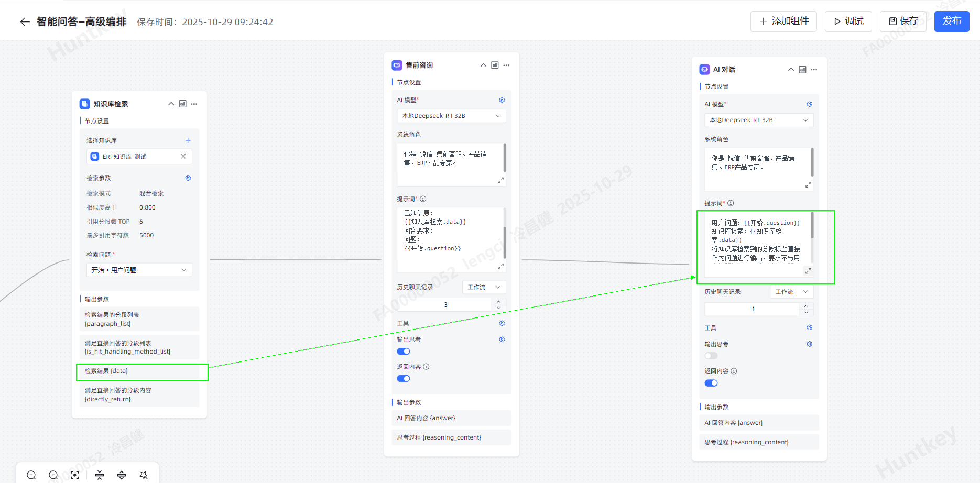
Task: Zoom in the workflow canvas
Action: pyautogui.click(x=53, y=475)
